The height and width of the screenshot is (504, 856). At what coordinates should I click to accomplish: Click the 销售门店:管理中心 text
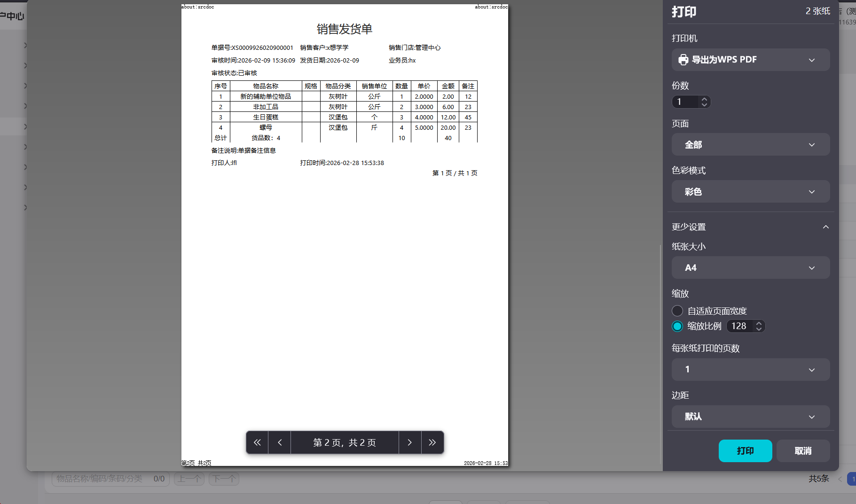pyautogui.click(x=415, y=47)
